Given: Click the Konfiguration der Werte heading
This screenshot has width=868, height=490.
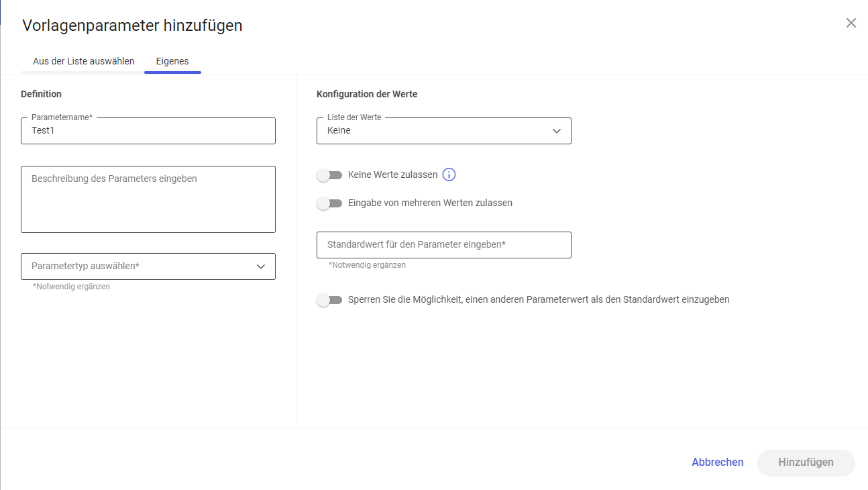Looking at the screenshot, I should [x=366, y=94].
